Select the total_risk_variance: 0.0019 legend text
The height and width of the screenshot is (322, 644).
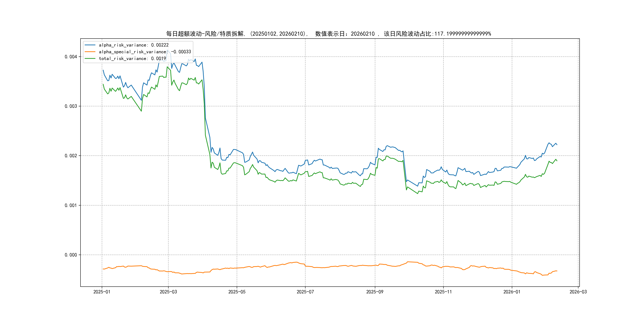pyautogui.click(x=132, y=58)
